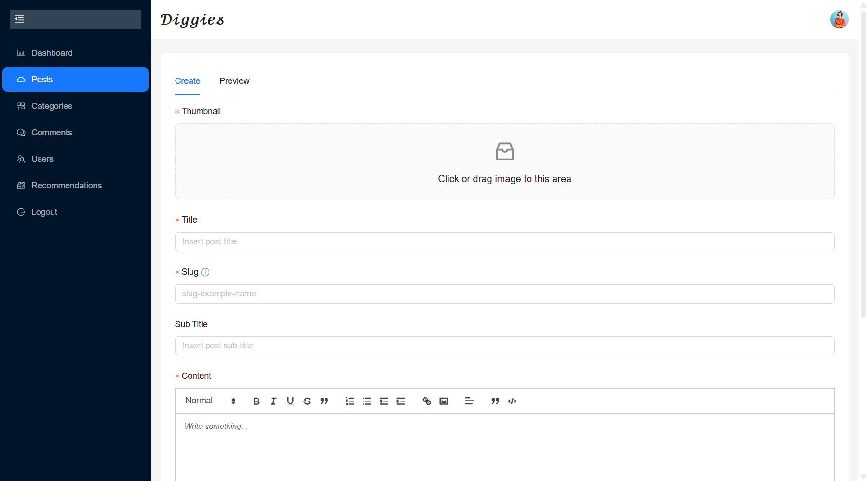The width and height of the screenshot is (868, 481).
Task: Decrease indent with the outdent icon
Action: [x=384, y=401]
